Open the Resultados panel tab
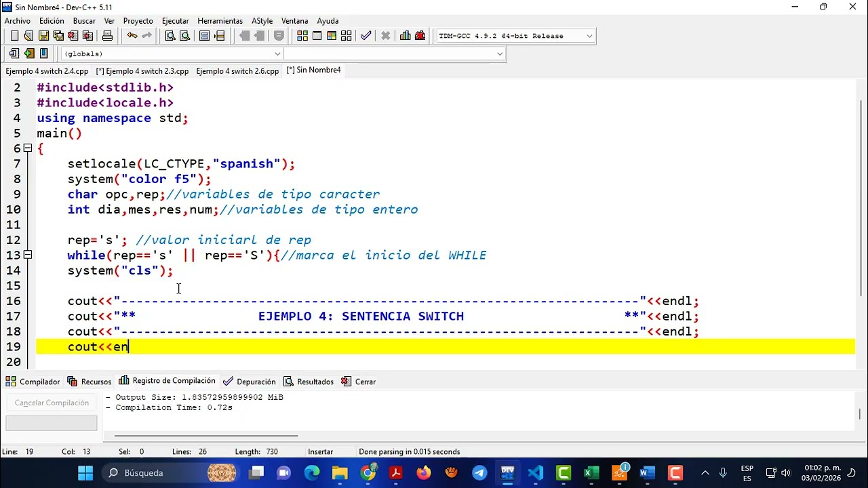Viewport: 868px width, 488px height. 309,382
